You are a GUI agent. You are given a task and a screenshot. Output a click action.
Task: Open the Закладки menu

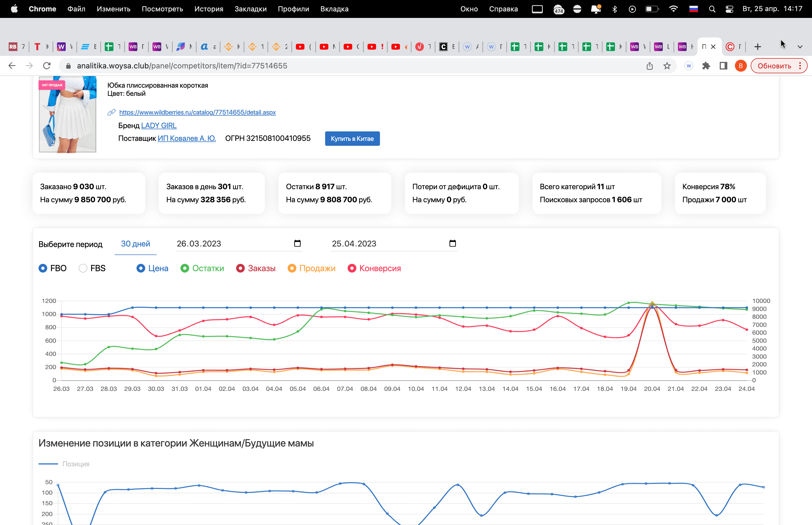coord(250,9)
